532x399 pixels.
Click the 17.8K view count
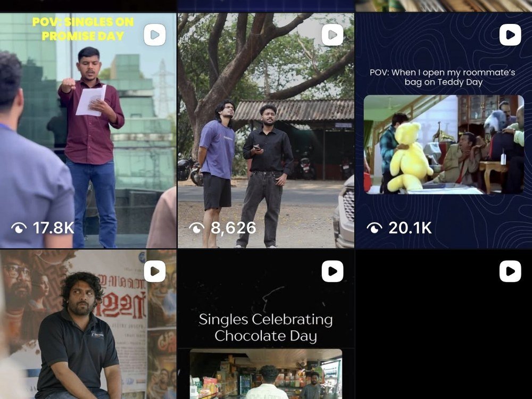pos(53,228)
